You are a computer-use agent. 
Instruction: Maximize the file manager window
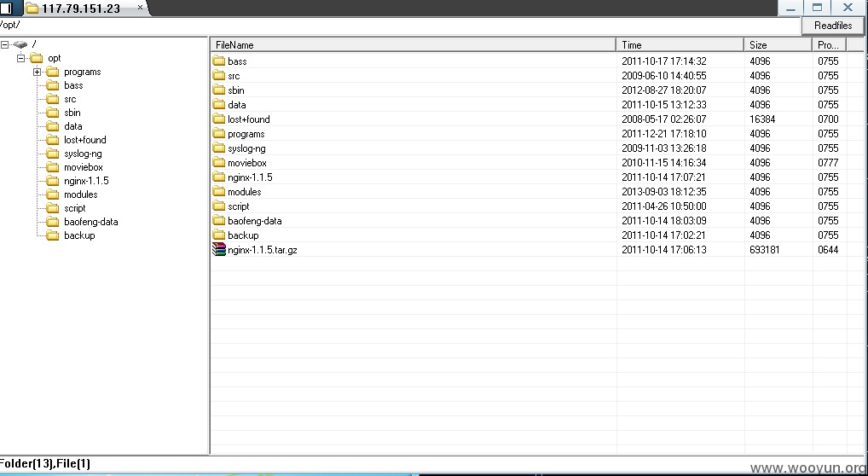coord(817,8)
